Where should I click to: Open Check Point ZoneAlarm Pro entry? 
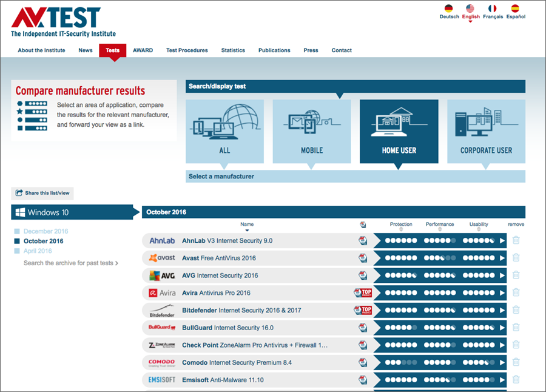[255, 345]
